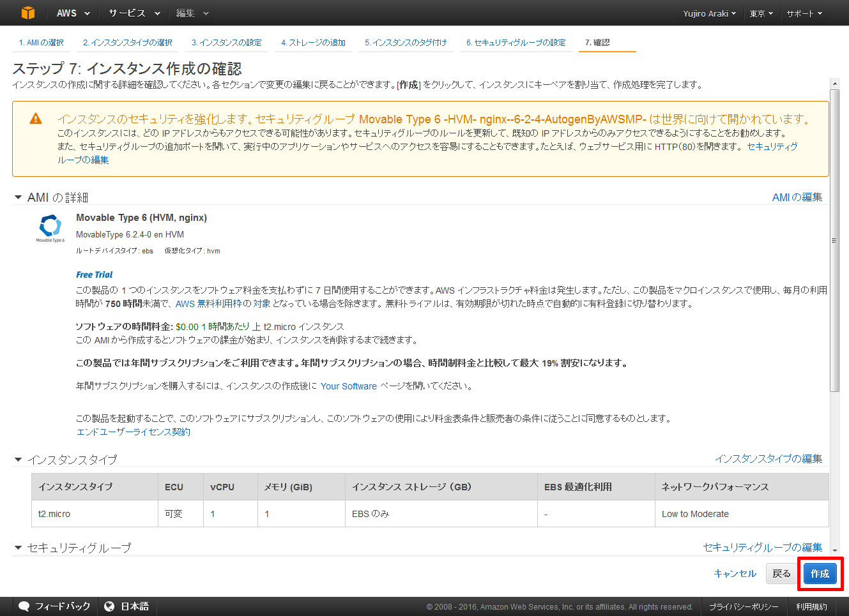Click the page vertical scrollbar thumb

pos(834,241)
